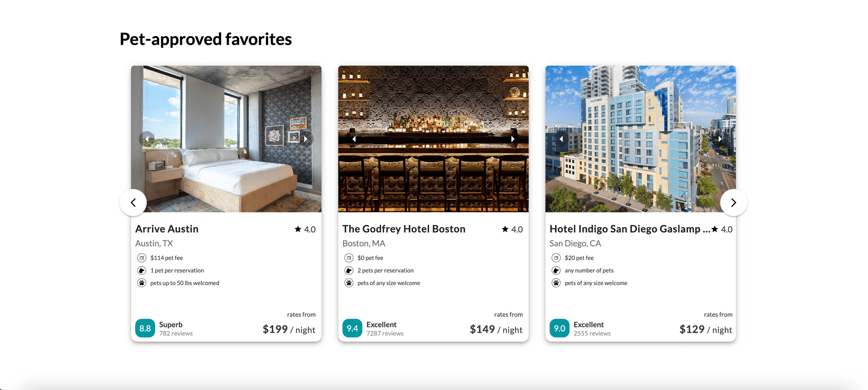Click the 8.8 Superb rating badge
The height and width of the screenshot is (390, 868).
tap(145, 328)
